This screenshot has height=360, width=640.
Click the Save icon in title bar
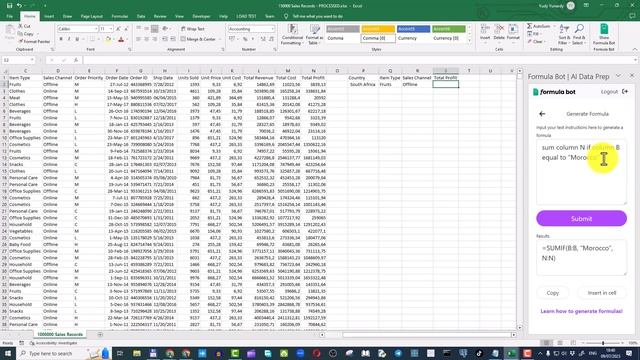click(x=9, y=6)
